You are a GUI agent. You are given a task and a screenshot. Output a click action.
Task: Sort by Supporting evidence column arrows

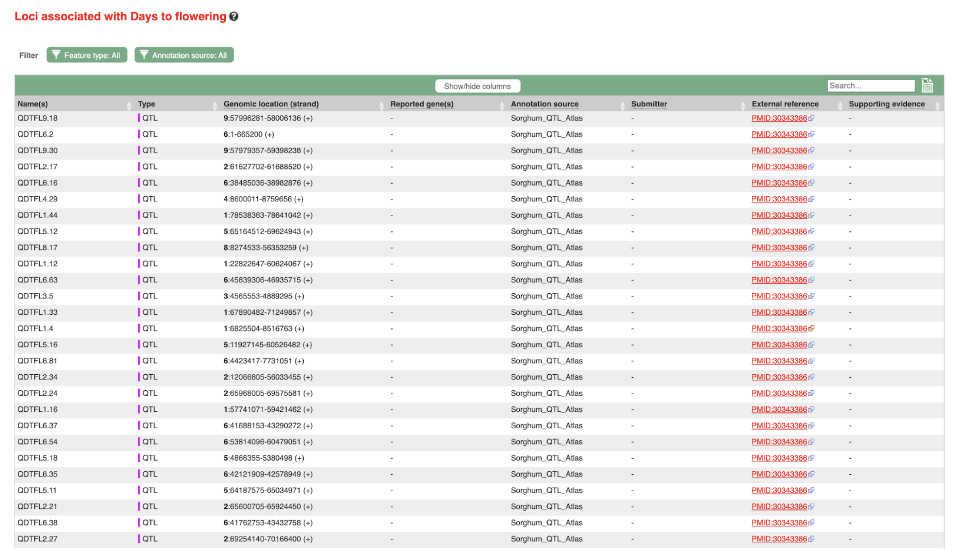(938, 106)
